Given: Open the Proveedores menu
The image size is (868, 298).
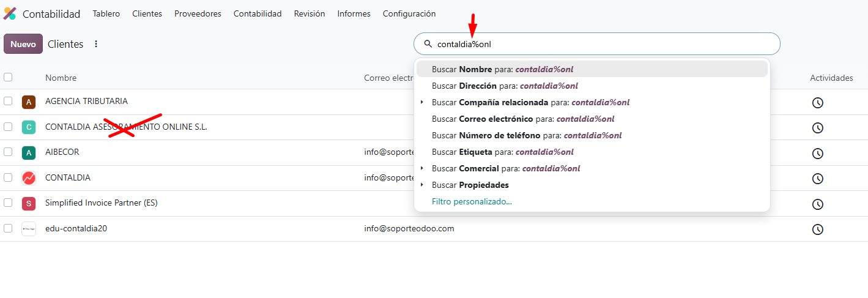Looking at the screenshot, I should (198, 13).
